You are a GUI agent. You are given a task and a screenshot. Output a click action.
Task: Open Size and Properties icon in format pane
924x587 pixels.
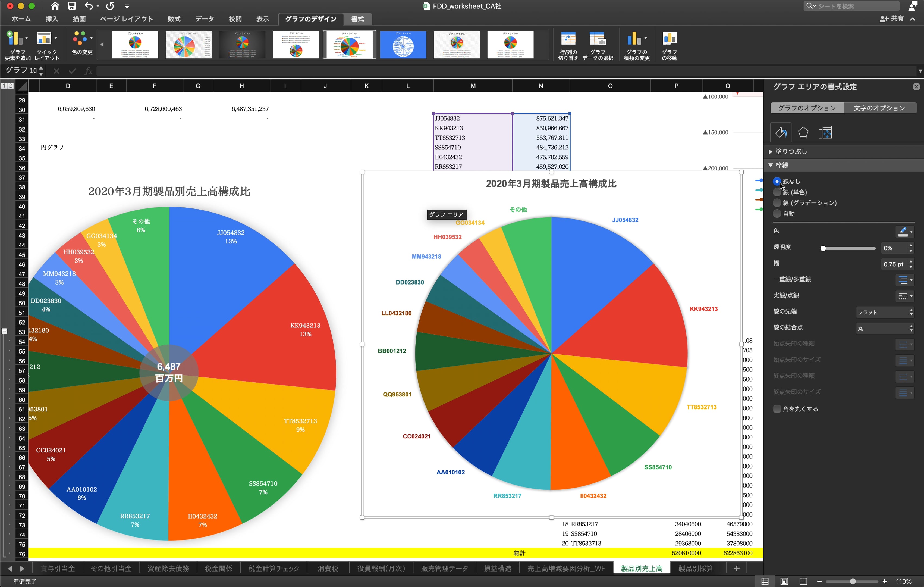coord(825,133)
